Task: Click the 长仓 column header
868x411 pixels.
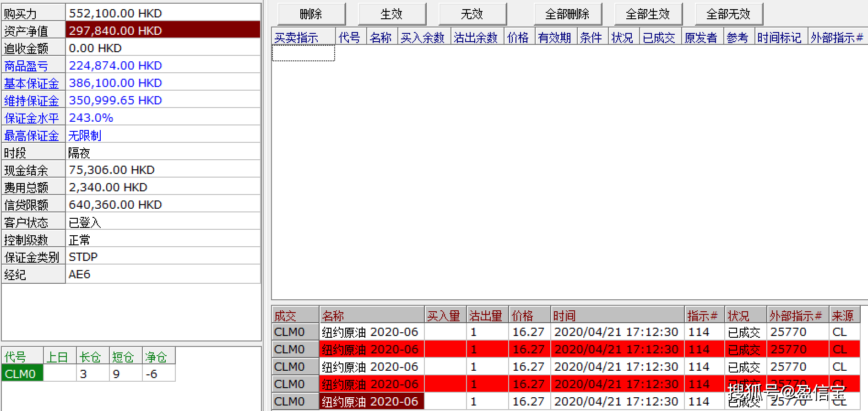Action: [x=93, y=357]
